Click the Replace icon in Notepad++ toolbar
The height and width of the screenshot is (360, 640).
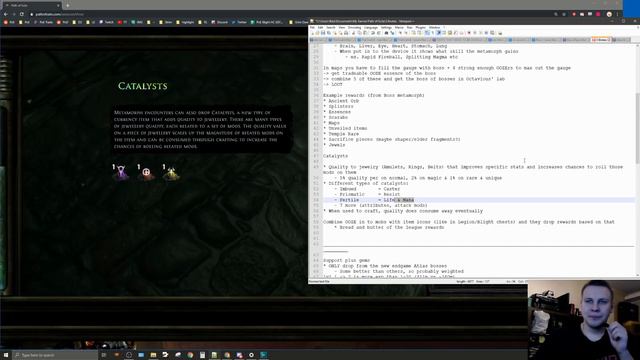pyautogui.click(x=392, y=33)
